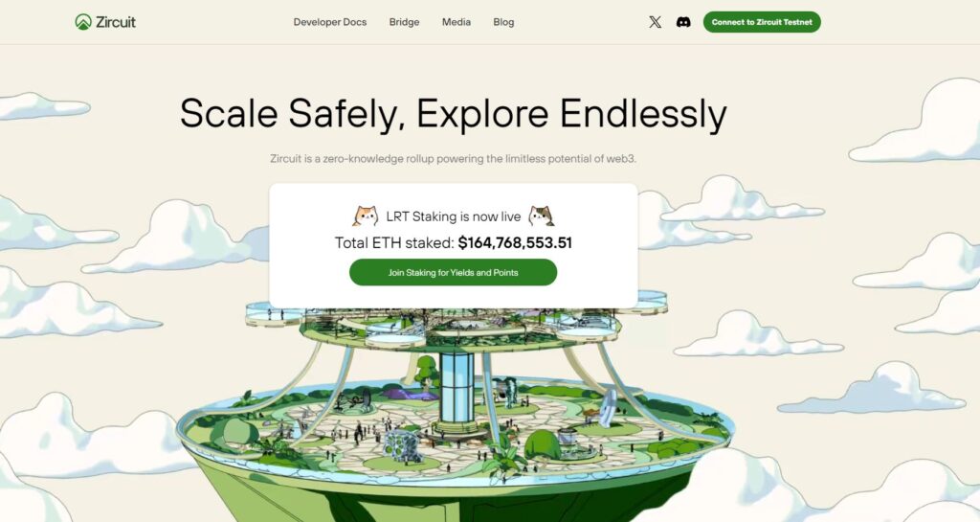Click the zero-knowledge rollup tagline text
Screen dimensions: 980x522
pos(453,159)
